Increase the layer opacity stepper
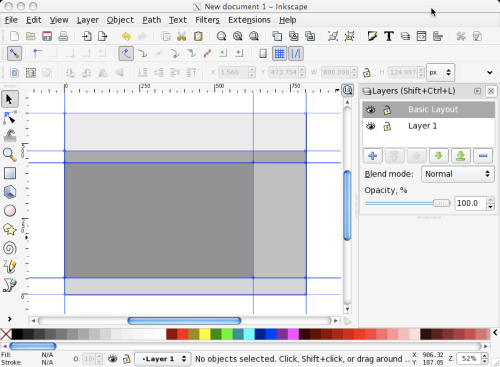Image resolution: width=500 pixels, height=367 pixels. point(490,200)
